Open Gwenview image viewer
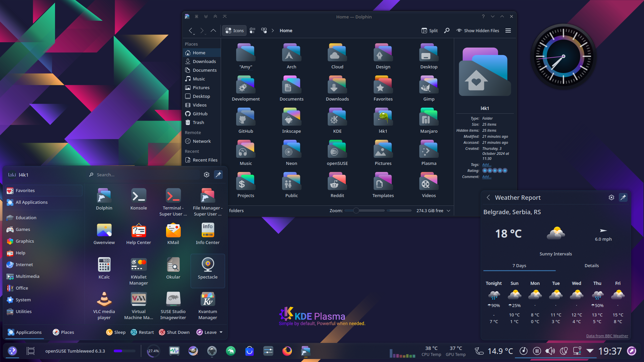The width and height of the screenshot is (644, 362). (x=104, y=234)
